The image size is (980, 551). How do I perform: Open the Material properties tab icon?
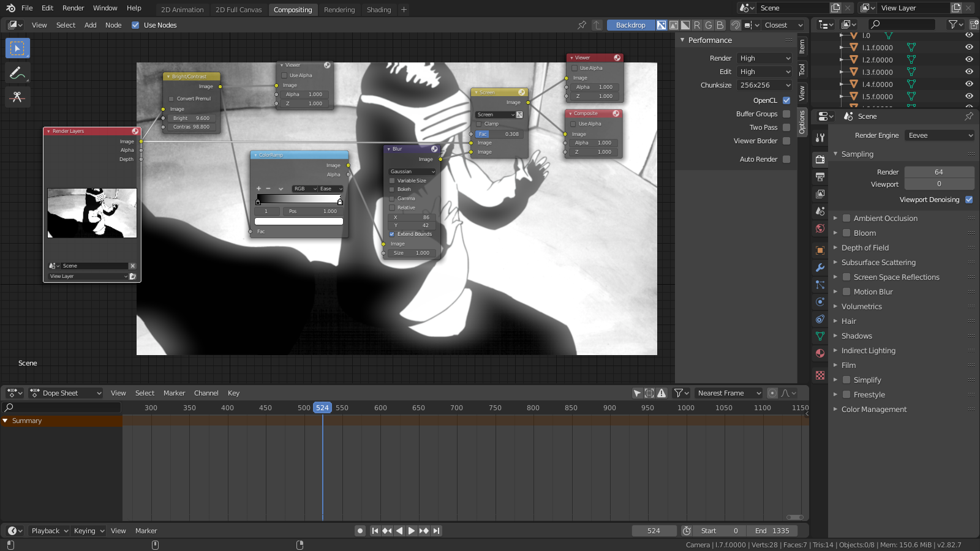tap(820, 353)
